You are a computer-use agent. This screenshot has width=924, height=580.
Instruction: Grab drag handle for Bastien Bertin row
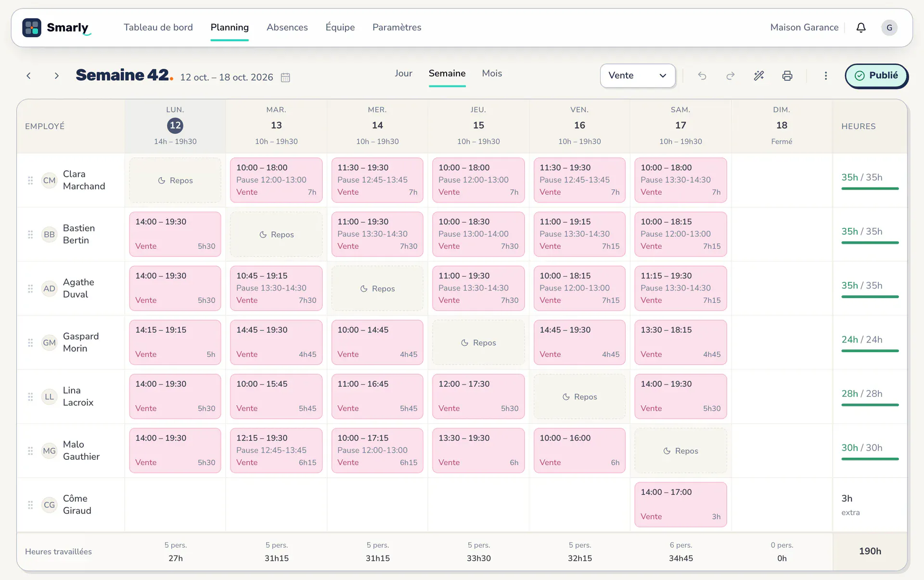(x=30, y=234)
